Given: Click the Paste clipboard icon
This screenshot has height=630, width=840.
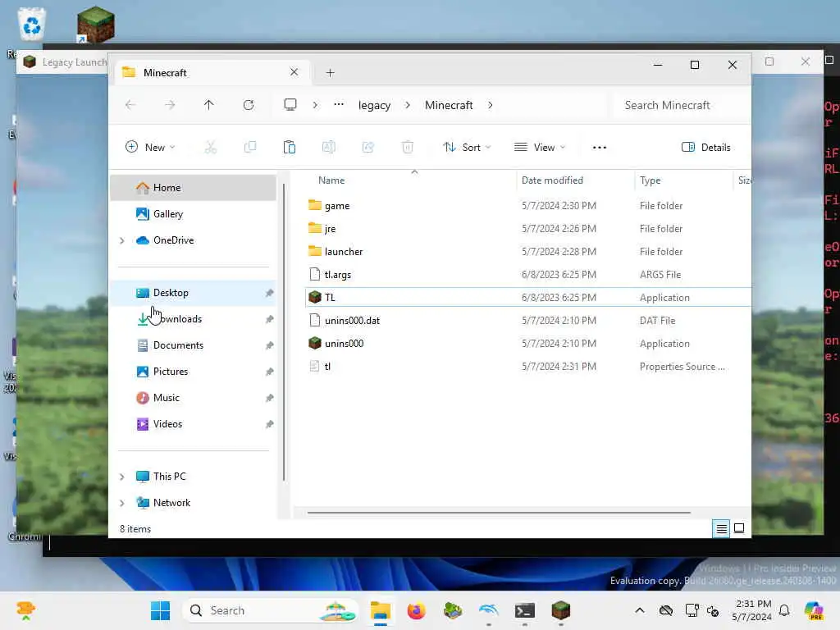Looking at the screenshot, I should point(290,148).
